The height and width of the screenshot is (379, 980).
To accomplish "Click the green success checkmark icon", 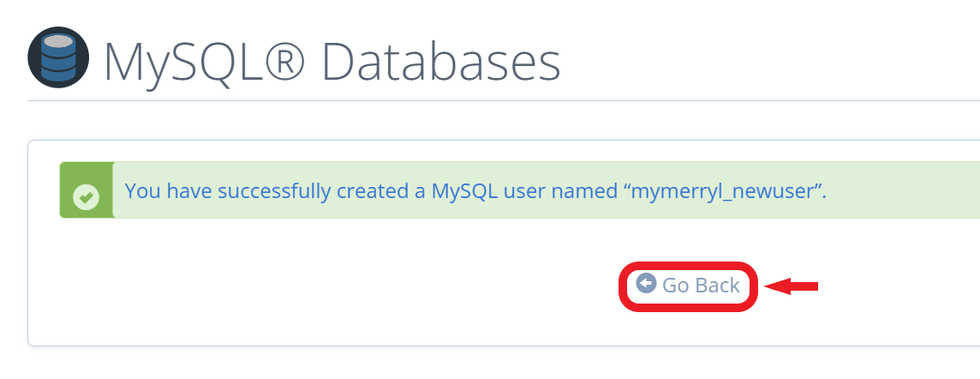I will [87, 197].
